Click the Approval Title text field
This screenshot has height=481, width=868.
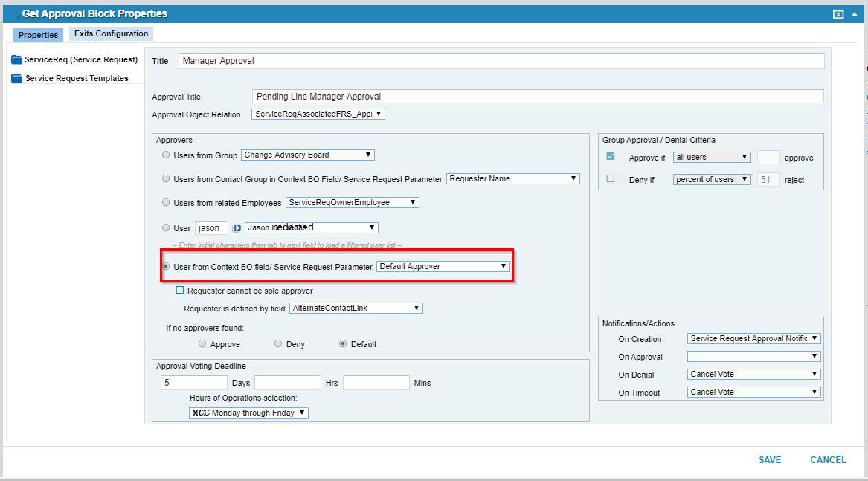point(537,97)
